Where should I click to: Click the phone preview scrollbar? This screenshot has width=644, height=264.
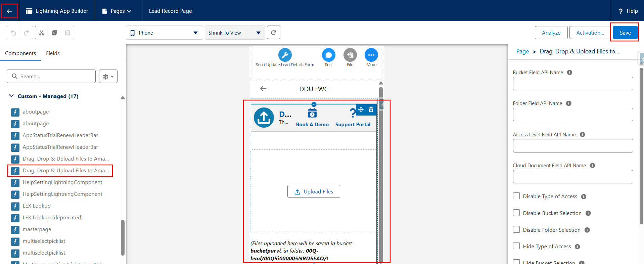pos(381,175)
